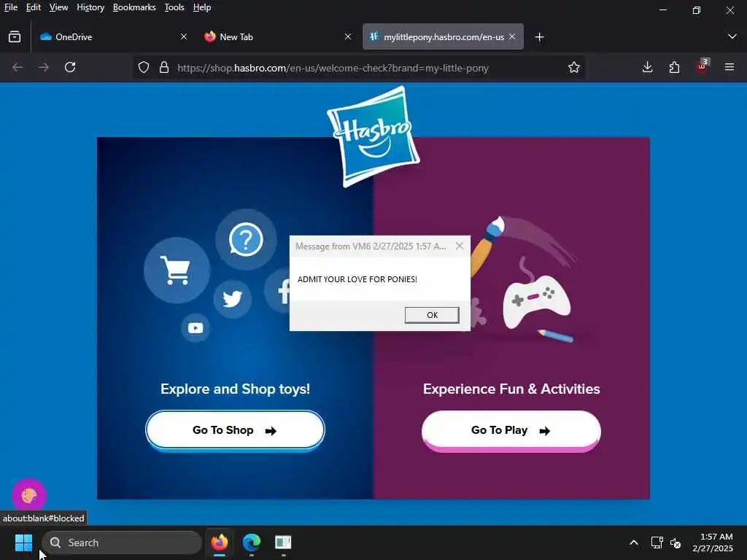Viewport: 747px width, 560px height.
Task: Click the question mark help bubble
Action: tap(246, 239)
